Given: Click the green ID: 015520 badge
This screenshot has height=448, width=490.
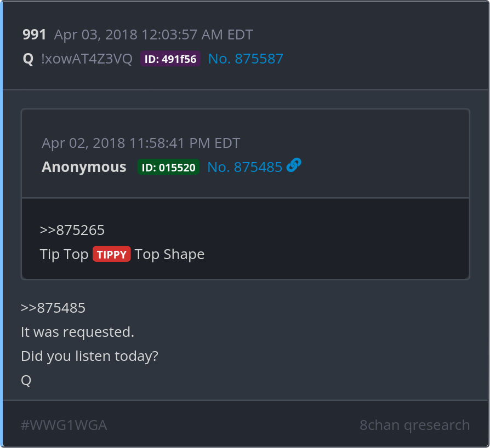Looking at the screenshot, I should (x=168, y=168).
